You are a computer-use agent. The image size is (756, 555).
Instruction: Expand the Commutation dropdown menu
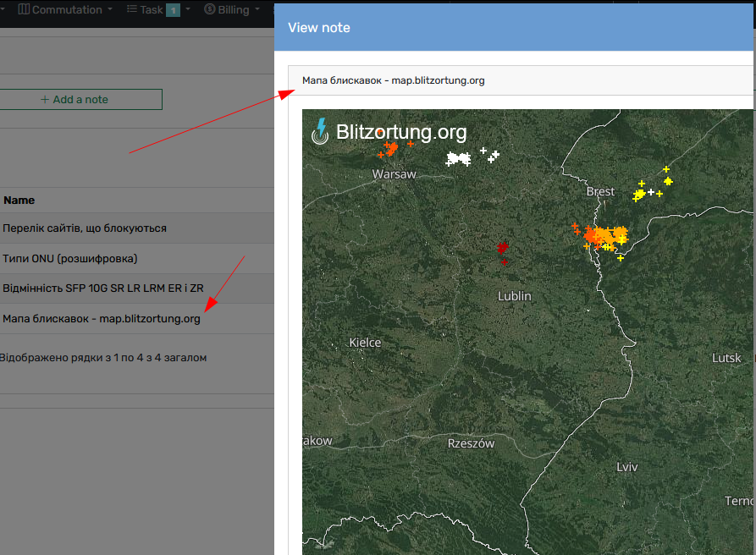[110, 9]
